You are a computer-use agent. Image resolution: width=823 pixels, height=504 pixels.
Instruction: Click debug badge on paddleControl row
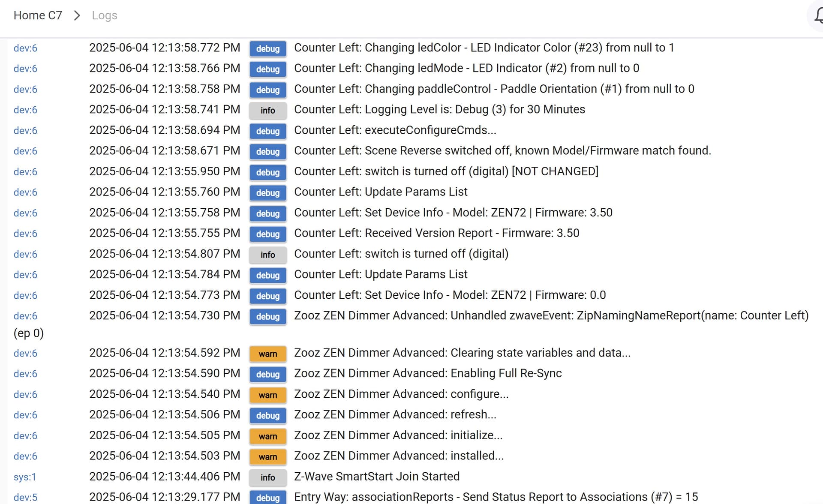pyautogui.click(x=268, y=90)
